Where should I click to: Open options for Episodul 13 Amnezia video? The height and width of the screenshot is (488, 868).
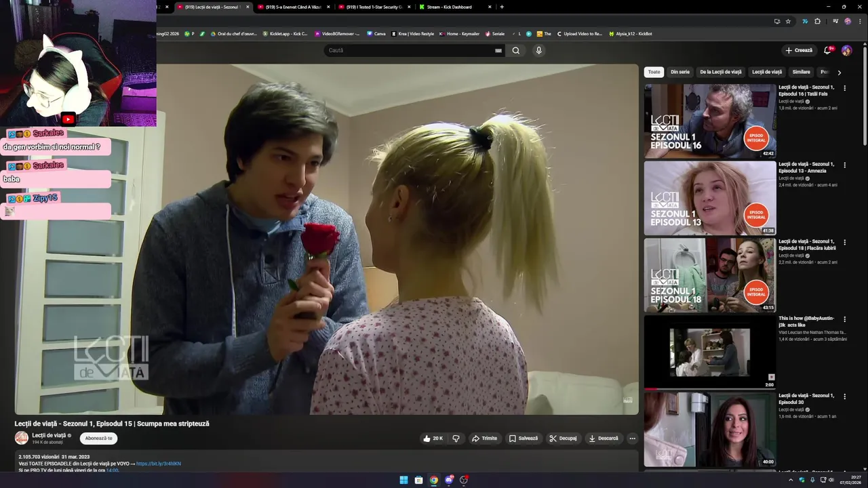point(844,165)
